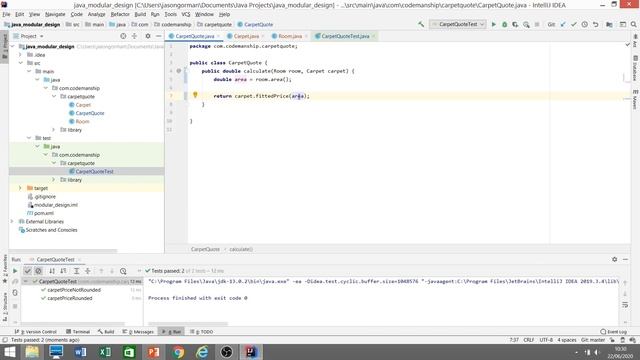This screenshot has width=640, height=360.
Task: Open Search Everywhere magnifier icon
Action: [633, 24]
